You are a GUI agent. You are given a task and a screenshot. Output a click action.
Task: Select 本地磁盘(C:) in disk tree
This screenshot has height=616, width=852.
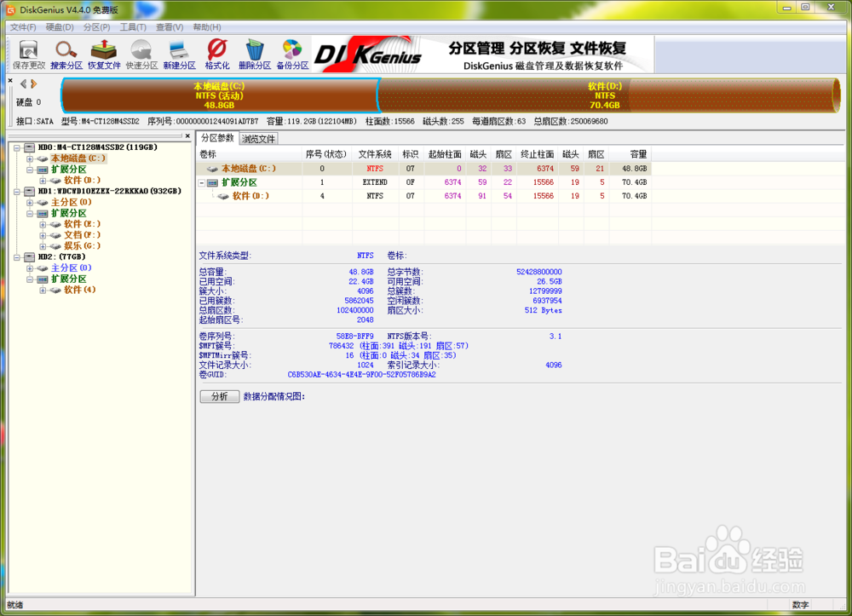click(78, 158)
